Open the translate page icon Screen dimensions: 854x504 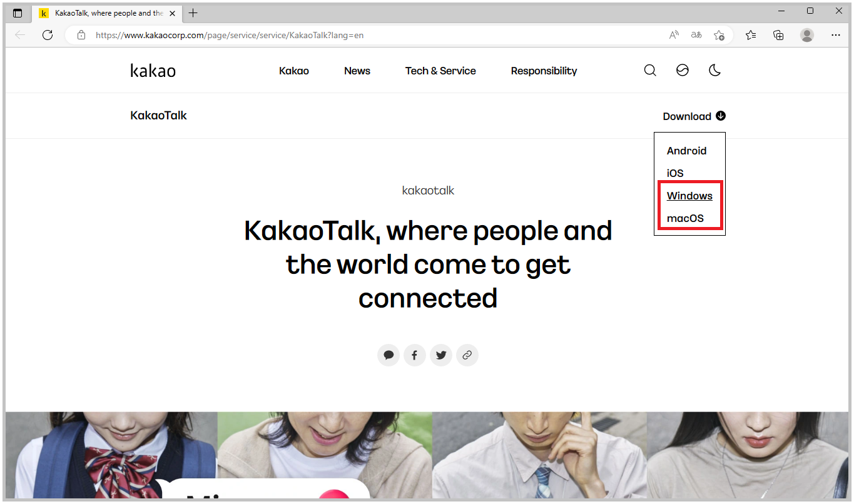[x=696, y=35]
